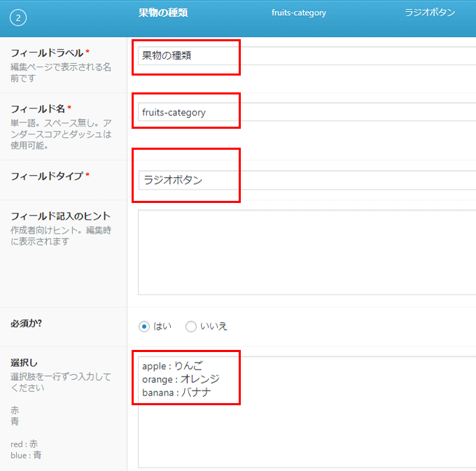Click the フィールドタイプ label text
Viewport: 476px width, 471px height.
47,176
